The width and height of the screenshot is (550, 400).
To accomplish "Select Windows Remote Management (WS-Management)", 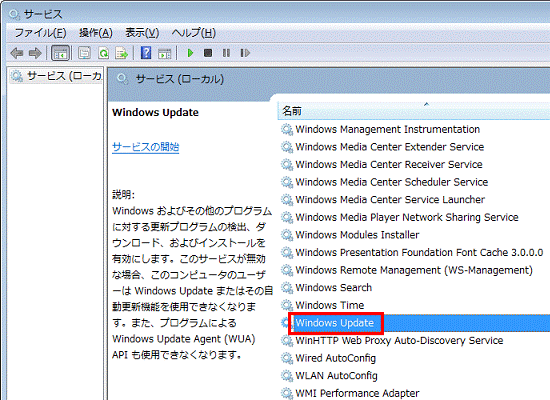I will coord(415,270).
